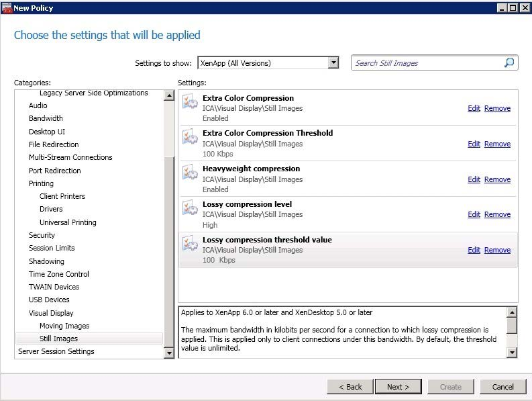Click the New Policy title bar icon
Viewport: 532px width, 401px height.
pyautogui.click(x=7, y=8)
